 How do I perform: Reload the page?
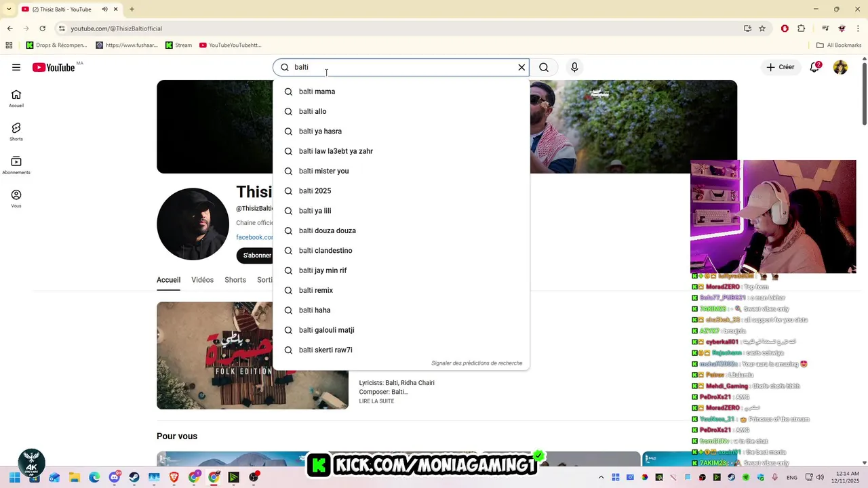click(x=42, y=28)
